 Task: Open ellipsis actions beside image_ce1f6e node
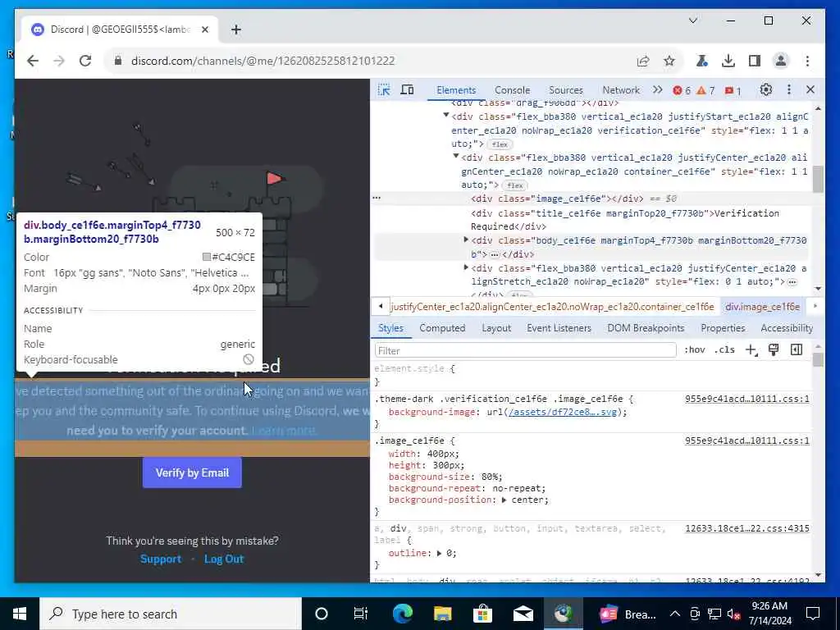pos(377,198)
